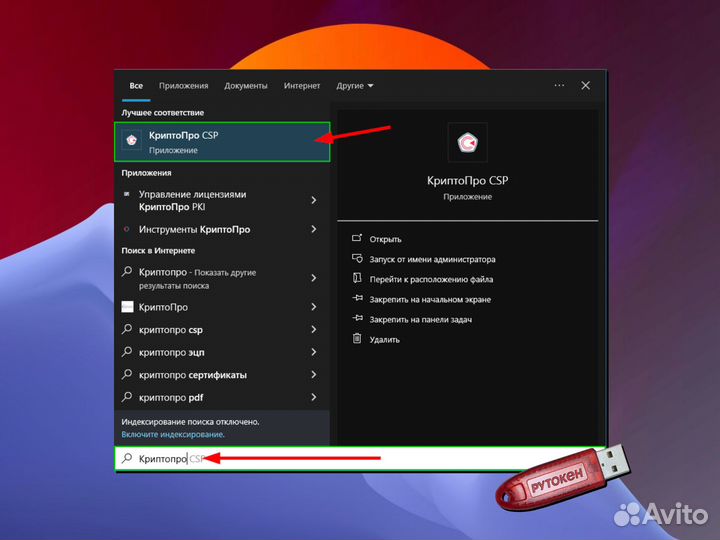Click the white thumbnail icon beside КриптоПро
The width and height of the screenshot is (720, 540).
127,307
